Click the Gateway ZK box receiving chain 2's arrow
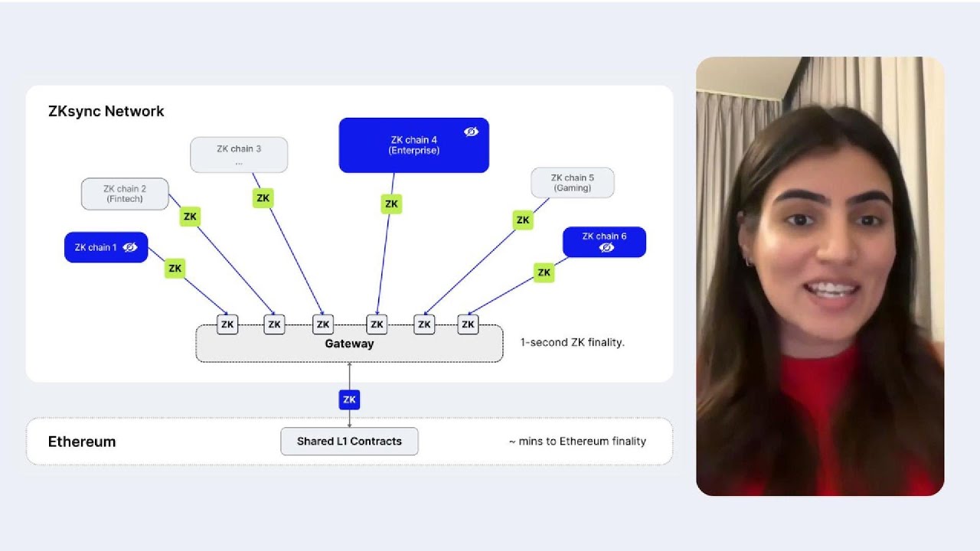 coord(274,324)
